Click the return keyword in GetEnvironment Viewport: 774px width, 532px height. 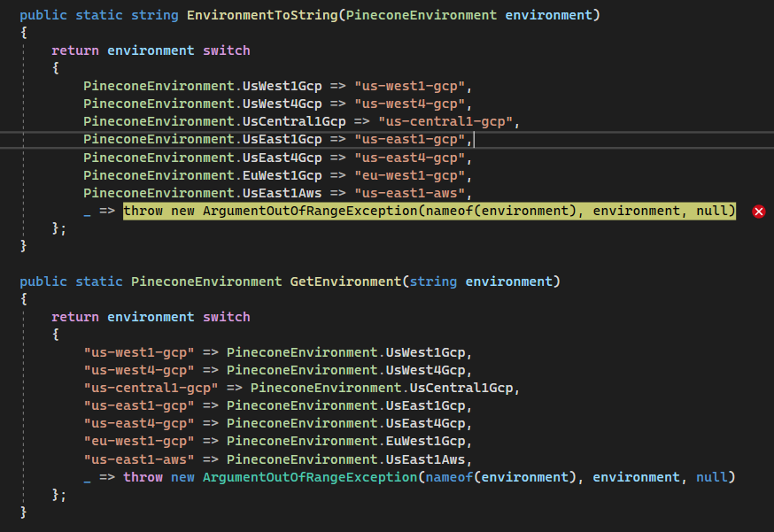click(75, 317)
